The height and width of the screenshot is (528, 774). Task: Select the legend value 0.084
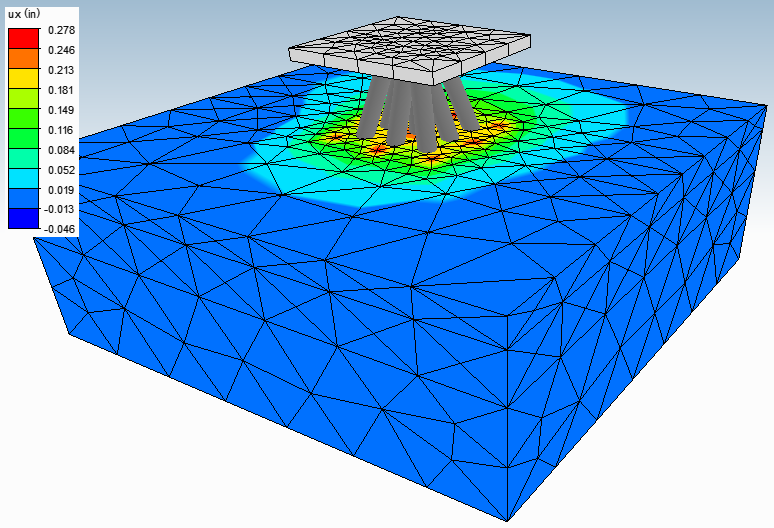tap(61, 150)
